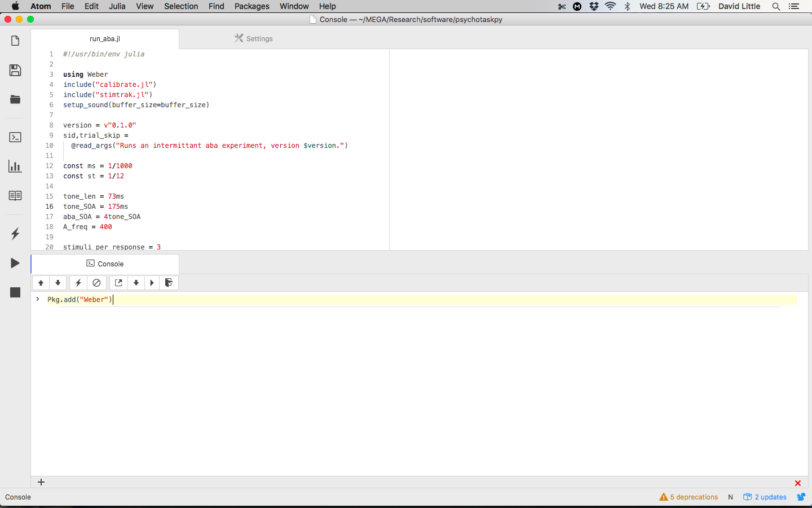
Task: Switch to the Settings tab
Action: point(254,39)
